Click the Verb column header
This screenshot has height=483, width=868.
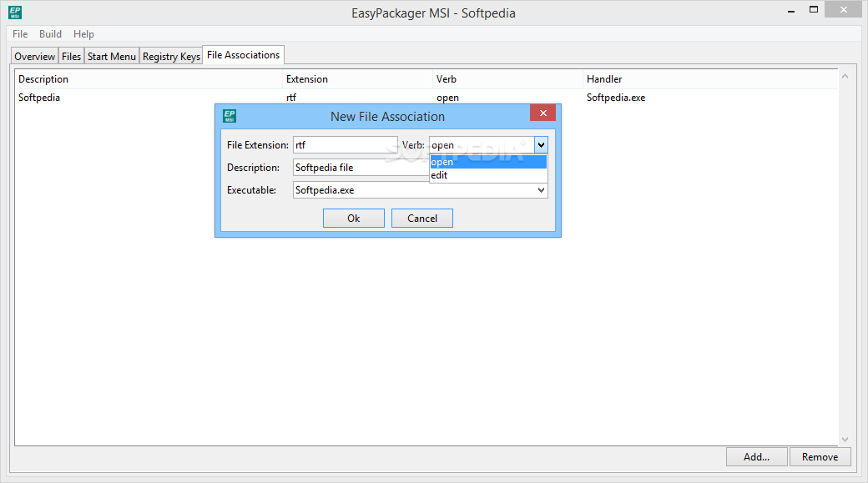507,79
